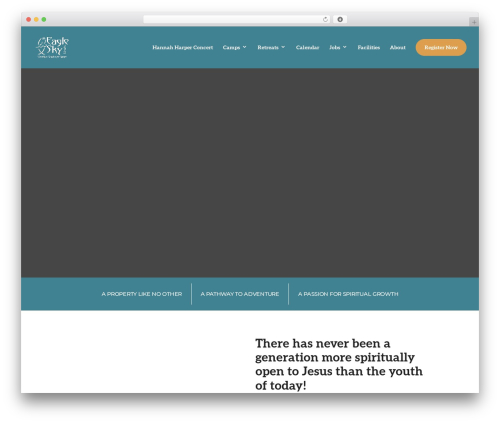Screen dimensions: 500x423
Task: Reload the page using the refresh icon
Action: (x=325, y=19)
